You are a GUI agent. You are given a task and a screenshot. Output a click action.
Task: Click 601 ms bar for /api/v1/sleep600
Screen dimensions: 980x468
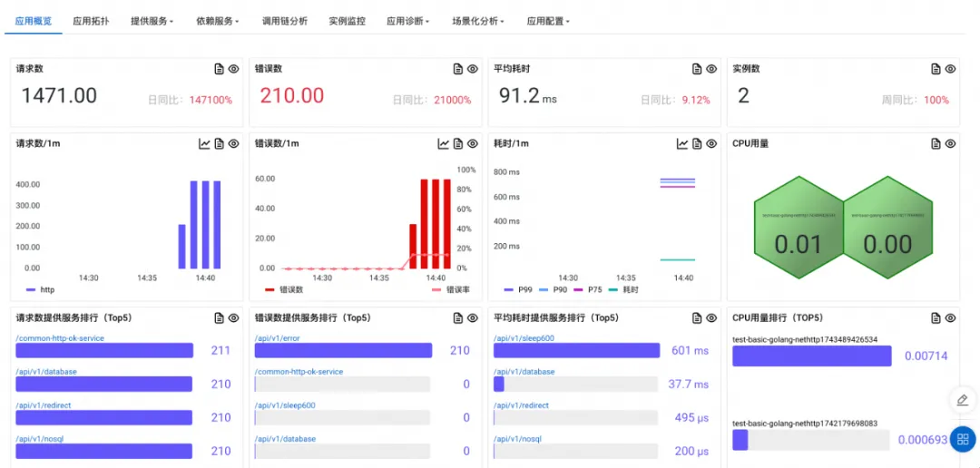[x=576, y=350]
